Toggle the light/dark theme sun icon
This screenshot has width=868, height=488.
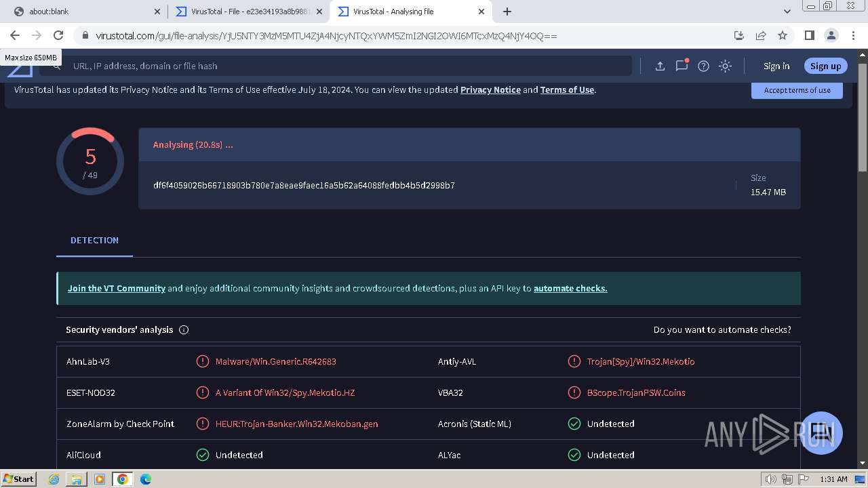coord(725,66)
